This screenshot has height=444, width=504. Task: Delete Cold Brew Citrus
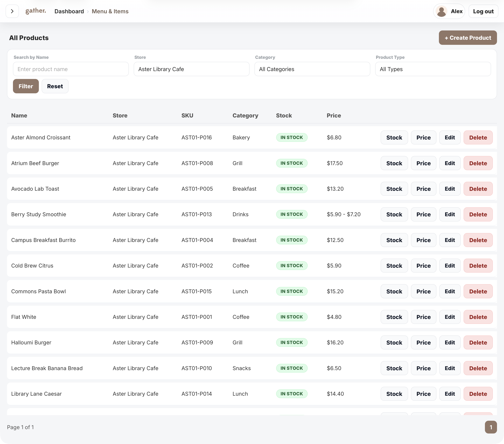tap(478, 266)
